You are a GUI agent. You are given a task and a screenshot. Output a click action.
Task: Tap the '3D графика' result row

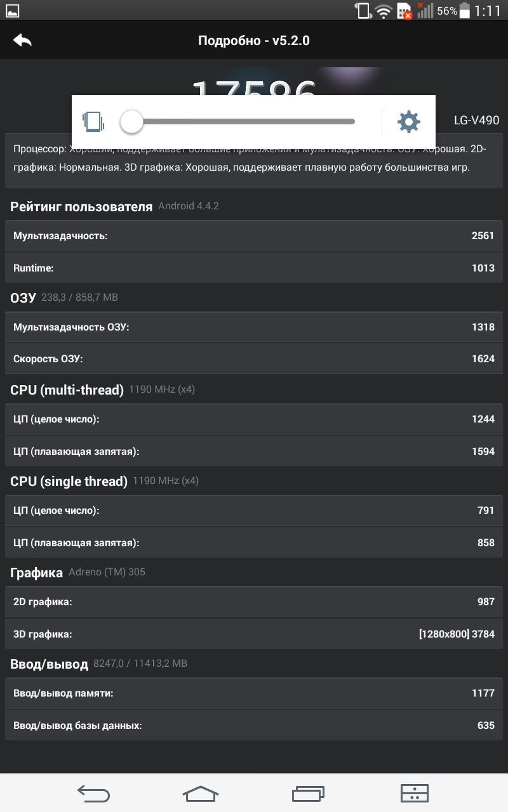point(254,634)
